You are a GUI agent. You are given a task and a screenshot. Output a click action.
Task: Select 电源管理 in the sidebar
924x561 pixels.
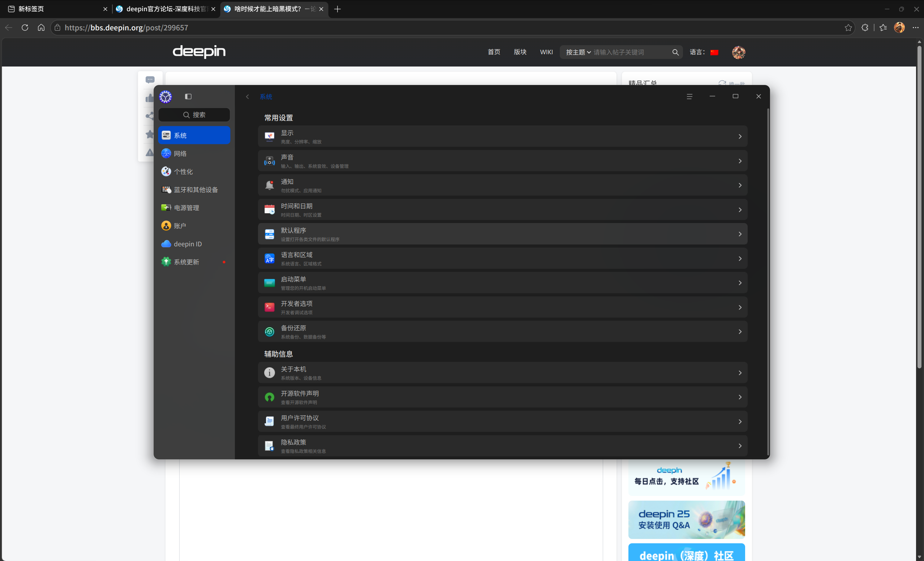(194, 208)
